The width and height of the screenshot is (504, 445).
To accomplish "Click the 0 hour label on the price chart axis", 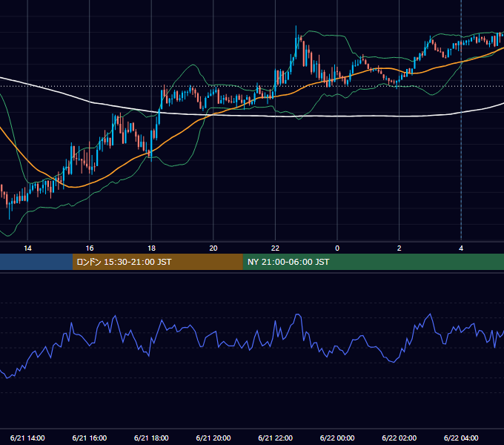I will [x=337, y=248].
